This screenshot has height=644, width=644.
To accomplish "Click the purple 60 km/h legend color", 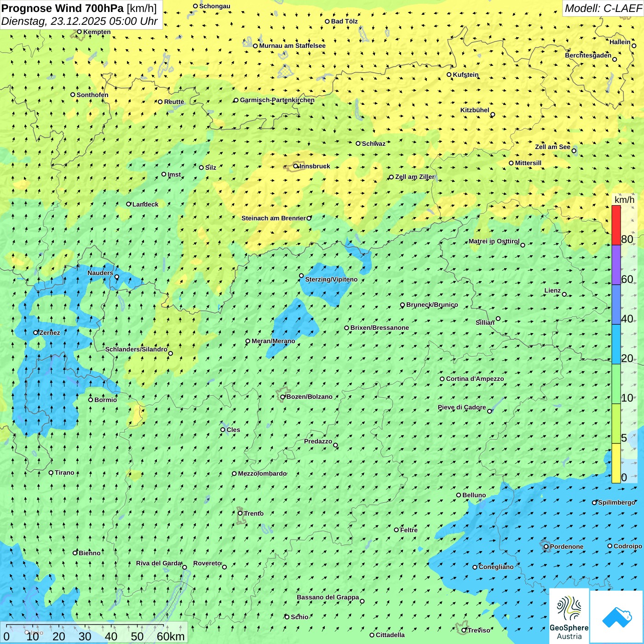I will click(616, 265).
